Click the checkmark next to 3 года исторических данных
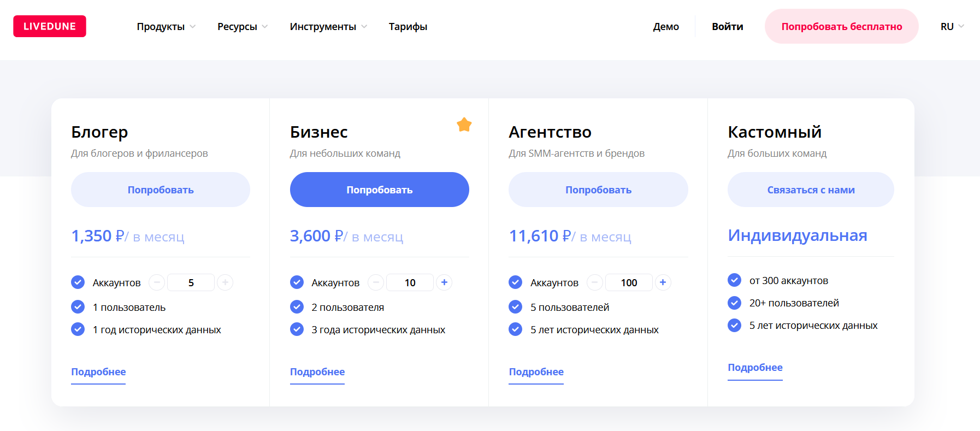 coord(297,329)
